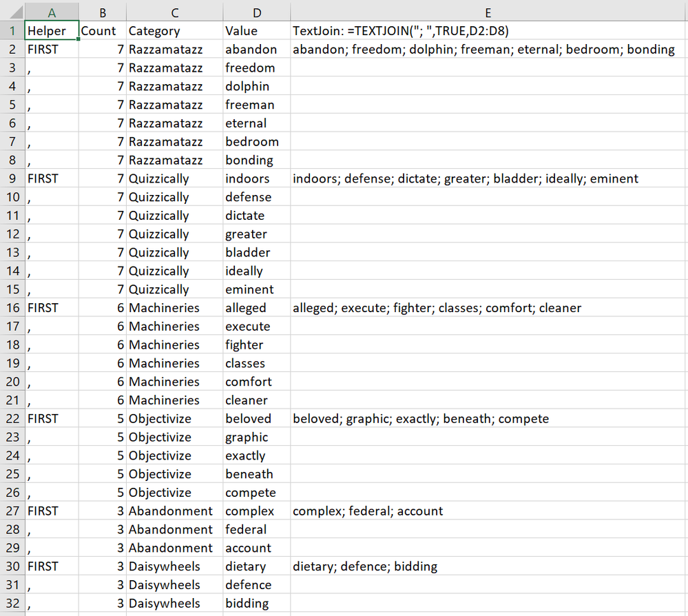Click the joined result starting with 'alleged; execute'
Screen dimensions: 688x616
pyautogui.click(x=488, y=308)
